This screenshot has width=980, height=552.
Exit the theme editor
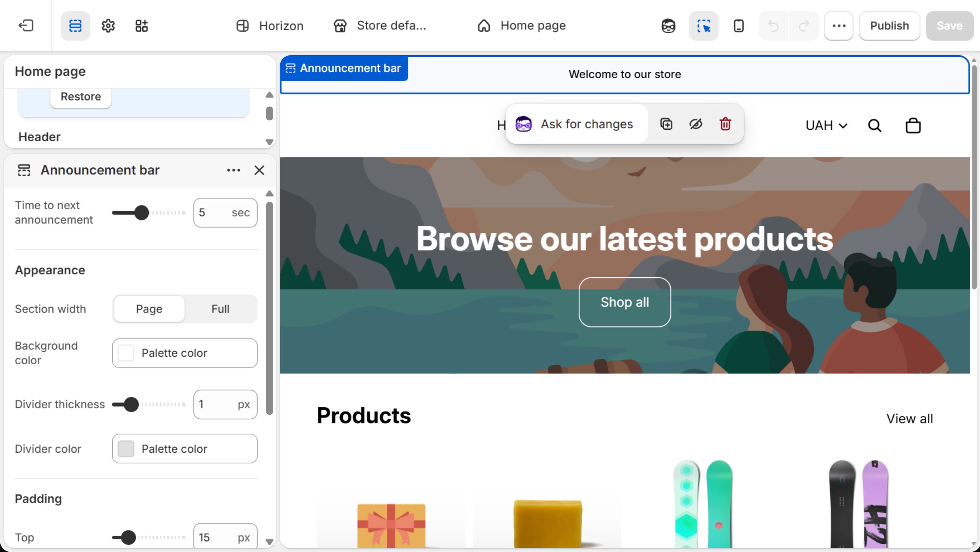click(26, 25)
